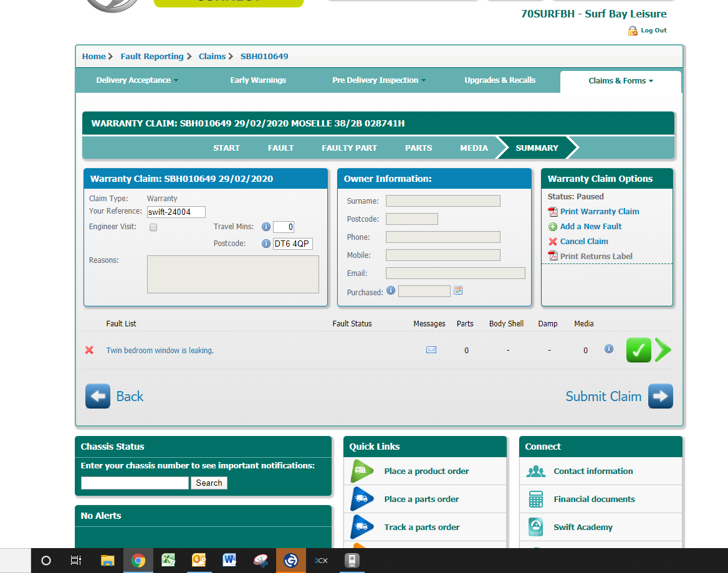Click the fault row info icon
This screenshot has height=573, width=728.
pyautogui.click(x=609, y=349)
